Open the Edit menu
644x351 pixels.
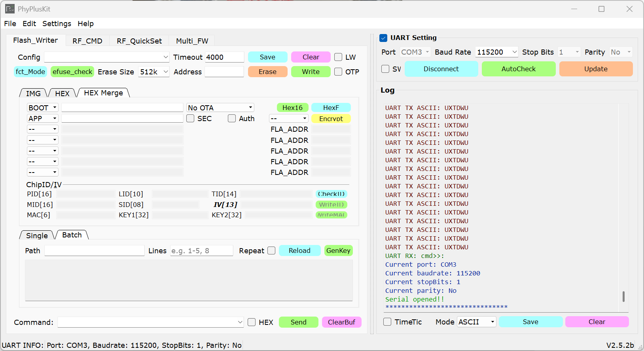click(x=29, y=24)
